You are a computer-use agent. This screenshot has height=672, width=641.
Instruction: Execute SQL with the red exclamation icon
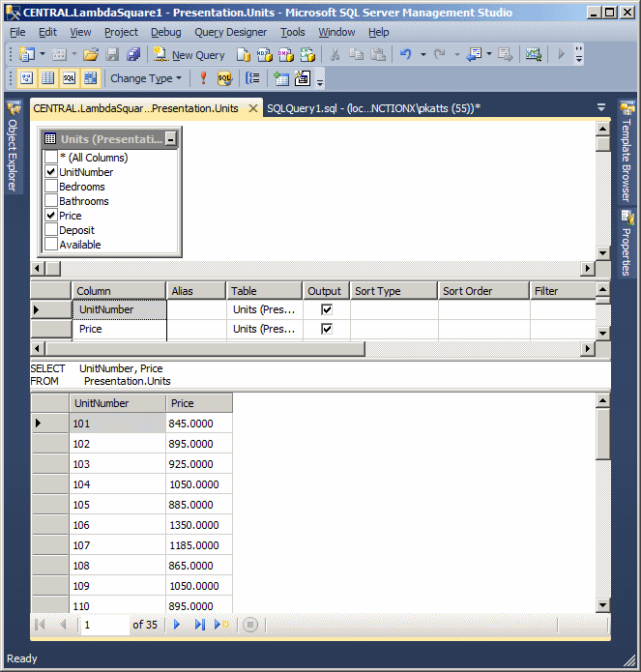click(x=204, y=78)
